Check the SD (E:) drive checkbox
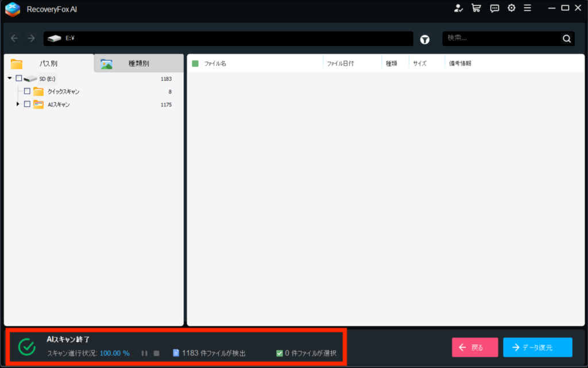Screen dimensions: 588x368 pyautogui.click(x=19, y=78)
